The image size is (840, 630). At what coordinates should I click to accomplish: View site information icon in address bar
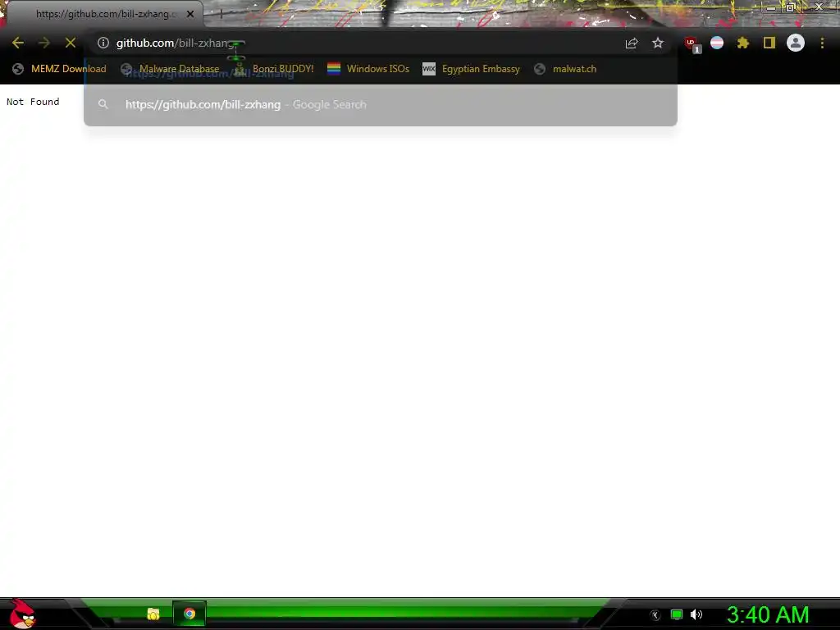click(x=103, y=43)
